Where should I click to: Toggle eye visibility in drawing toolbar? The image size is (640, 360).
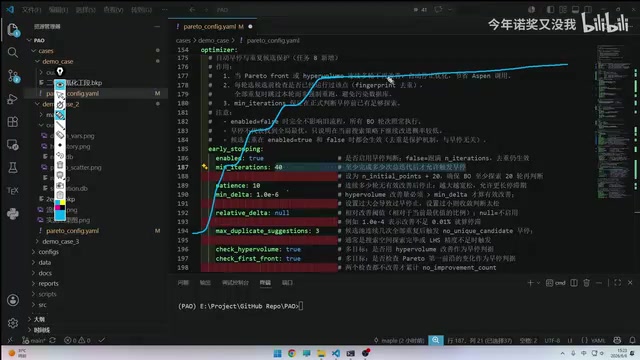click(60, 84)
